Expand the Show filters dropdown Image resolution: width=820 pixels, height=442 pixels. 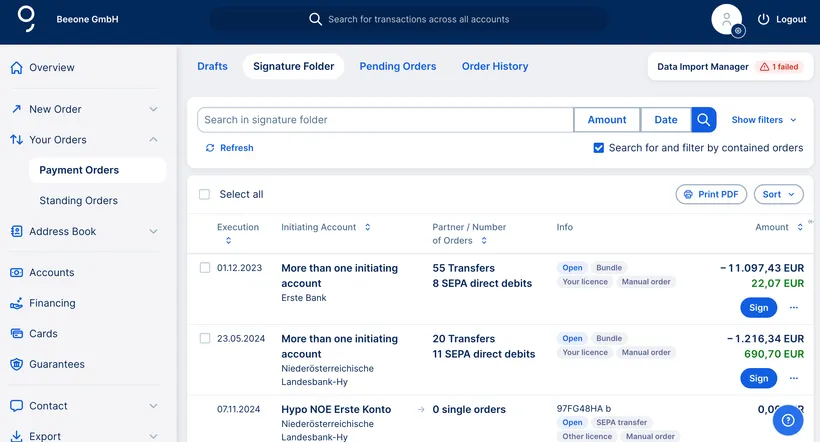pos(764,120)
